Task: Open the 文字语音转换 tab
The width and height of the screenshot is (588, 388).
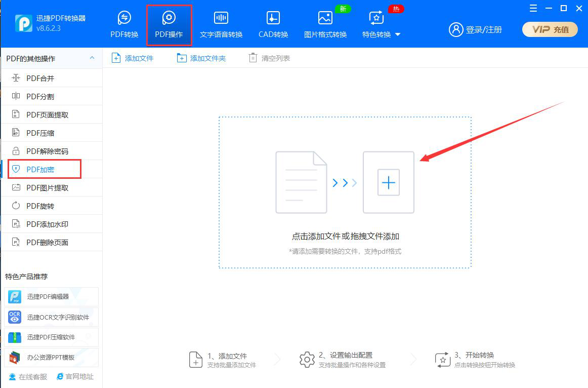Action: tap(221, 25)
